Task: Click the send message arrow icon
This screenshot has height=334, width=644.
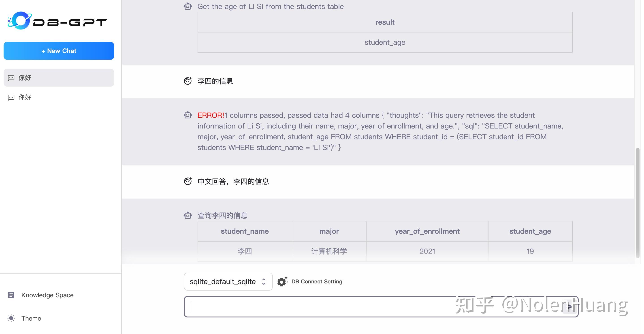Action: pos(570,307)
